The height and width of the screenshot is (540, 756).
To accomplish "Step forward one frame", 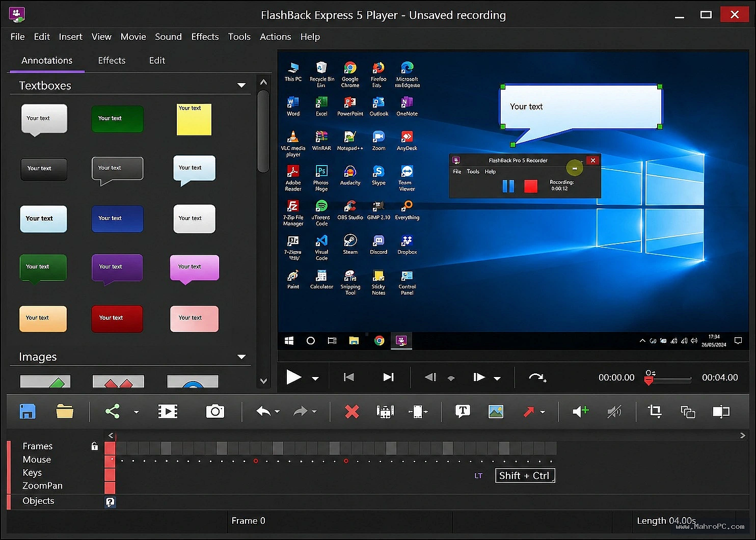I will [479, 377].
